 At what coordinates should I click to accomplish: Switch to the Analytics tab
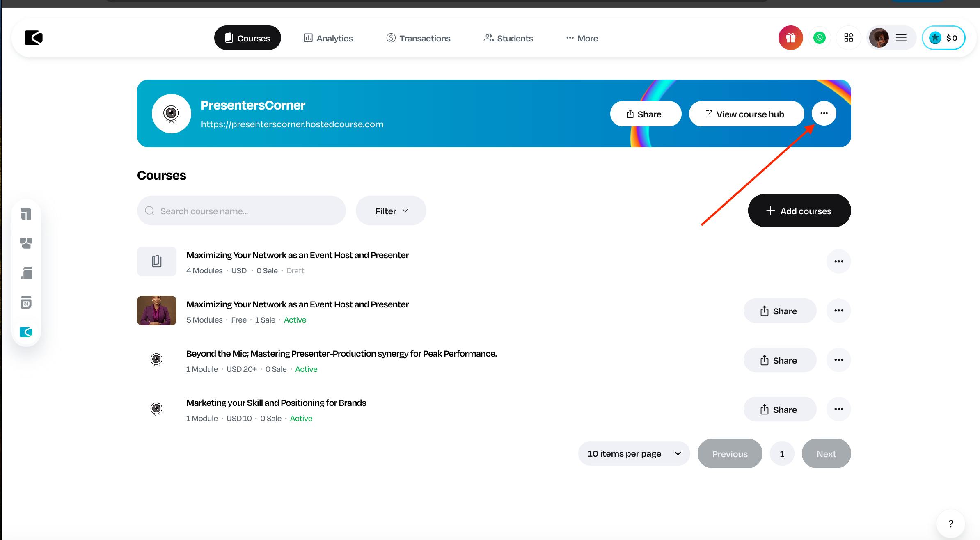point(328,38)
